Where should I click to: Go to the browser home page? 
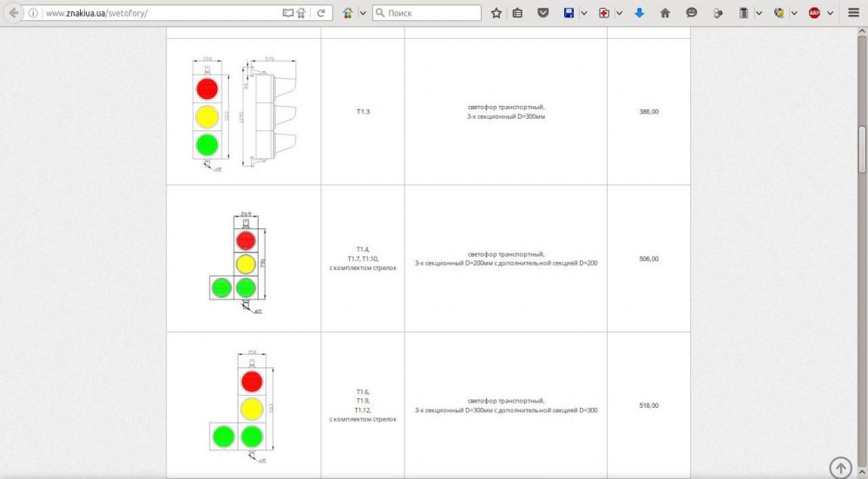[665, 14]
